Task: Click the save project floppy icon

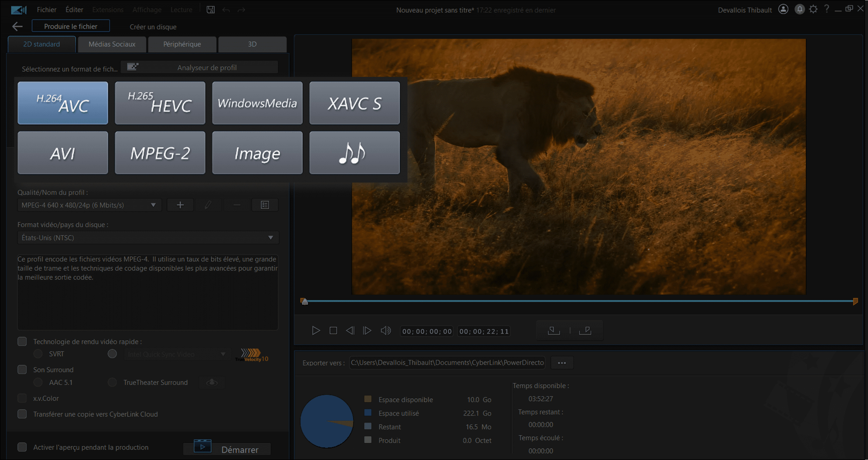Action: point(211,10)
